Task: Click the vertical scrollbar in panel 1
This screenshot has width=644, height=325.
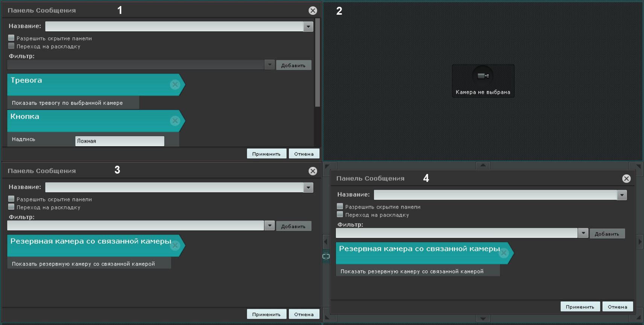Action: pyautogui.click(x=317, y=62)
